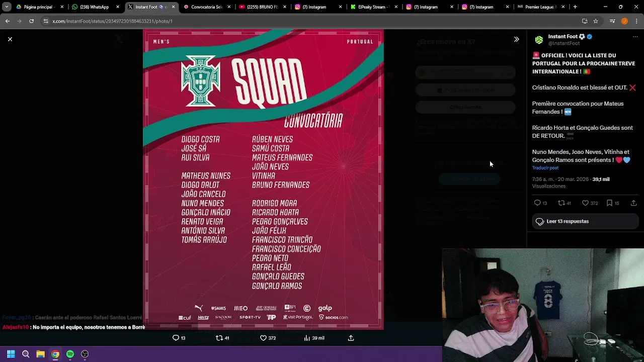Switch to the Convocatoria Sel browser tab

click(x=205, y=7)
